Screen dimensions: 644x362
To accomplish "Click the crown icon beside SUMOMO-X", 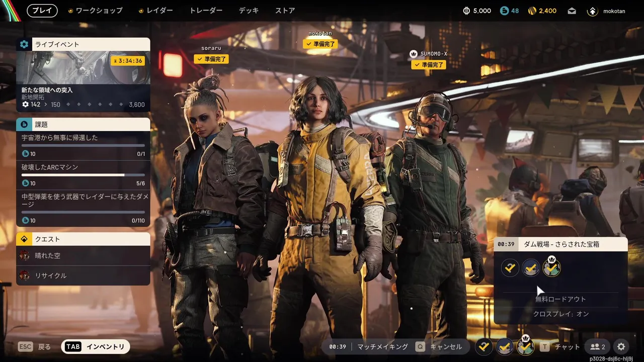I will pos(414,54).
